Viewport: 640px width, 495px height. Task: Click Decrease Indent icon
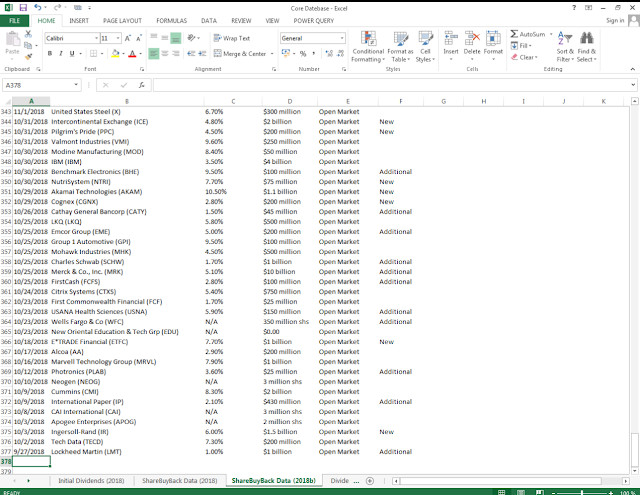click(191, 53)
